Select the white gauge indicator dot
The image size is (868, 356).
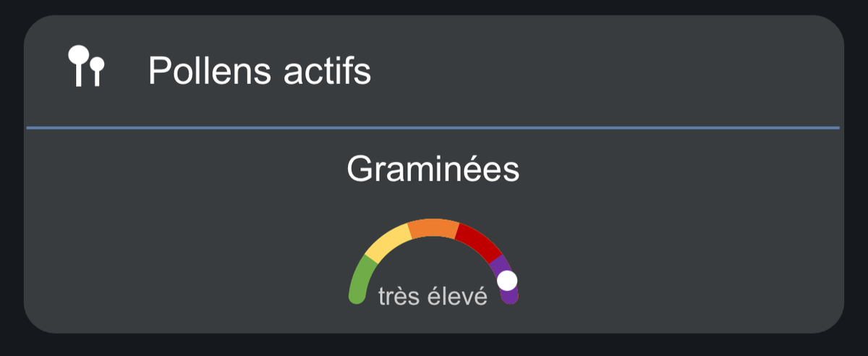click(x=507, y=281)
